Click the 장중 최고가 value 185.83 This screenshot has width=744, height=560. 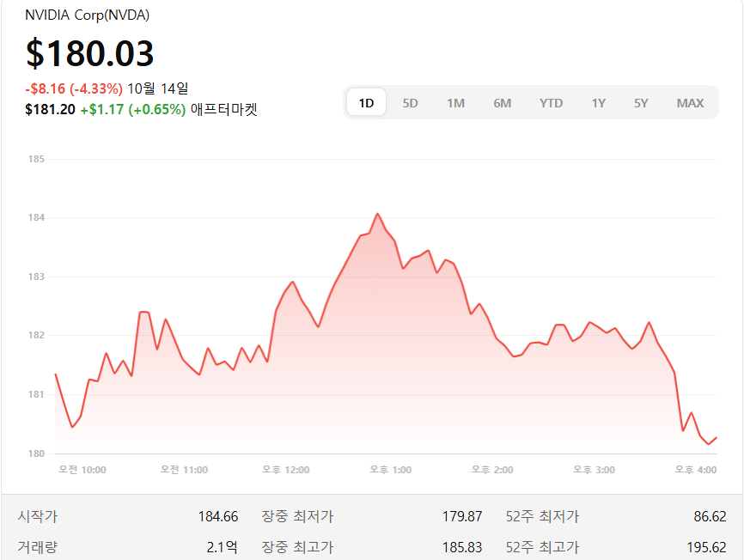click(x=463, y=547)
